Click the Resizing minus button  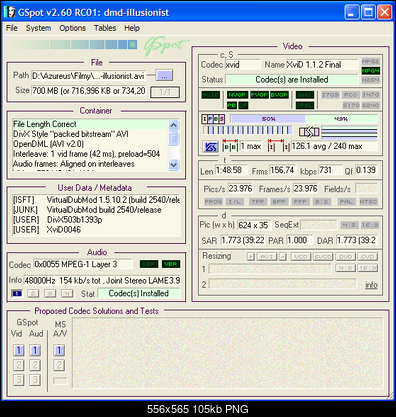click(x=283, y=257)
